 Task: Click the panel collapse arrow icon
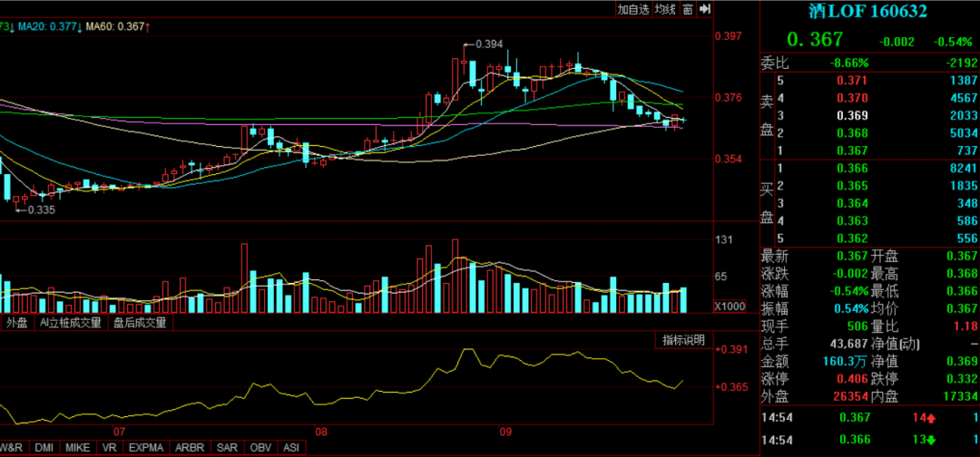click(704, 9)
